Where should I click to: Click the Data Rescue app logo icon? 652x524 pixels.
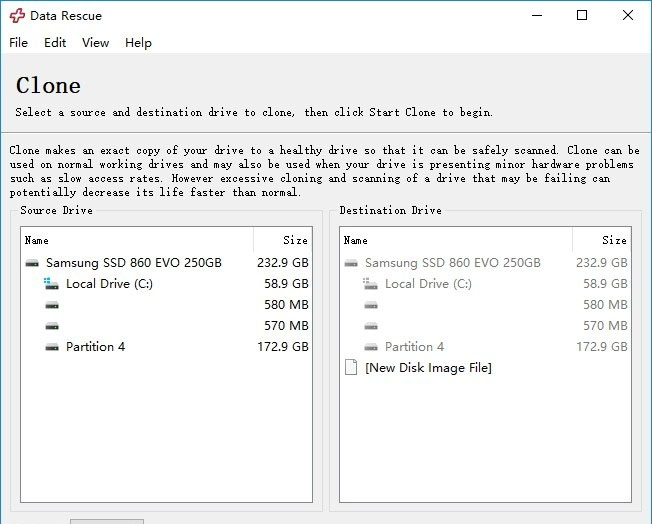tap(17, 16)
